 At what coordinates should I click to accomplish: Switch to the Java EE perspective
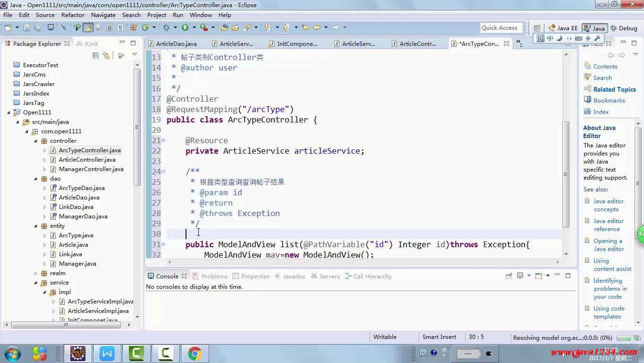(x=563, y=28)
